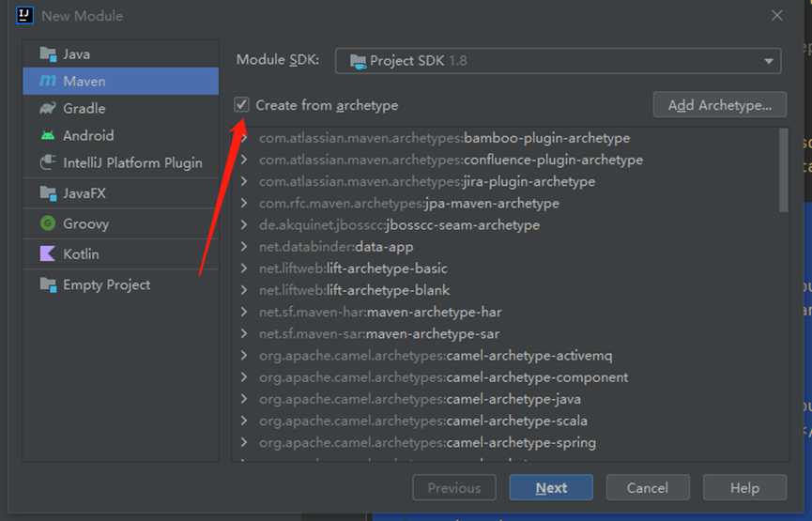Select camel-archetype-scala row

click(505, 421)
